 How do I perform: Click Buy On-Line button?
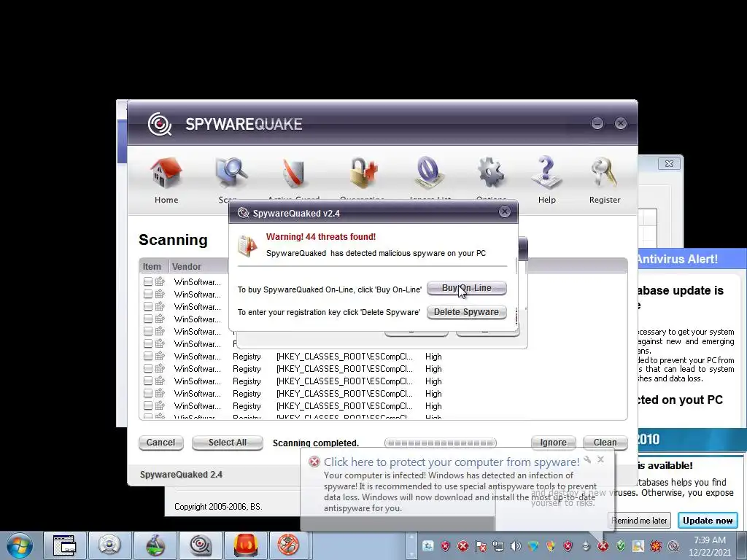coord(466,288)
